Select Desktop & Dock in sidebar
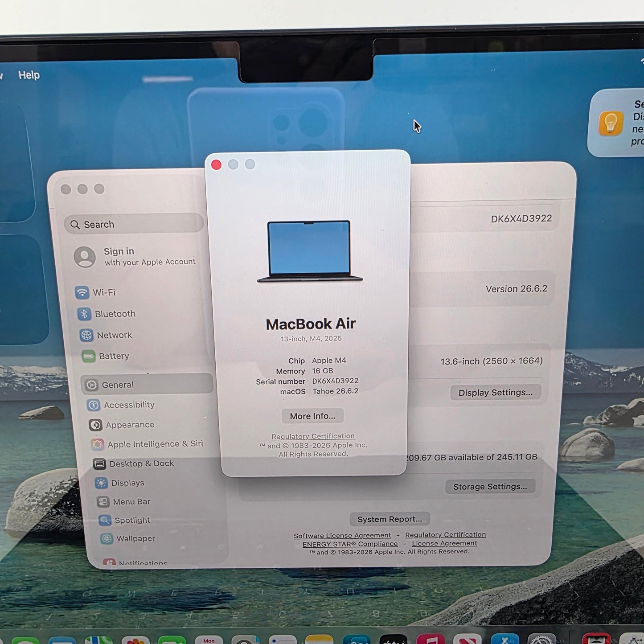This screenshot has width=644, height=644. (134, 464)
